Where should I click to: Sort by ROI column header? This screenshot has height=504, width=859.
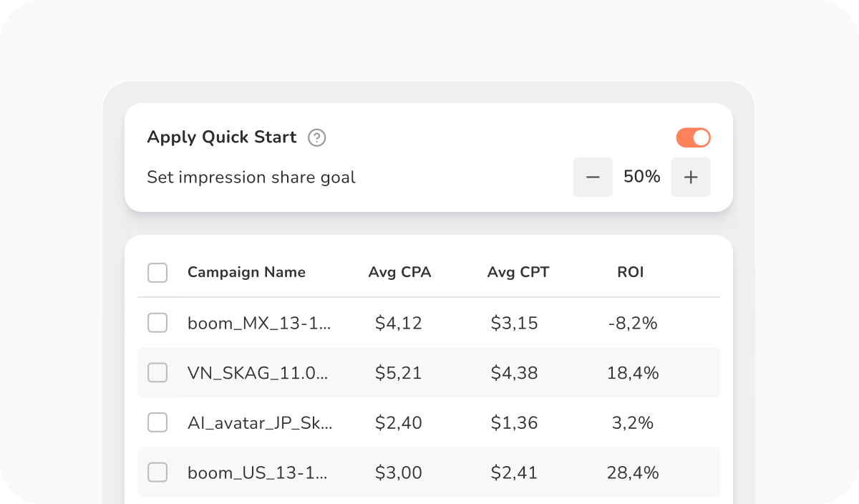click(x=631, y=273)
